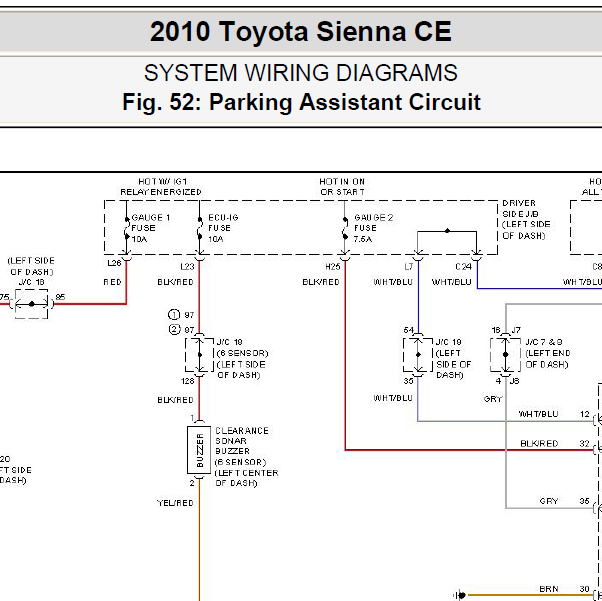The image size is (602, 601).
Task: Click the YEL/RED wire label
Action: point(175,503)
